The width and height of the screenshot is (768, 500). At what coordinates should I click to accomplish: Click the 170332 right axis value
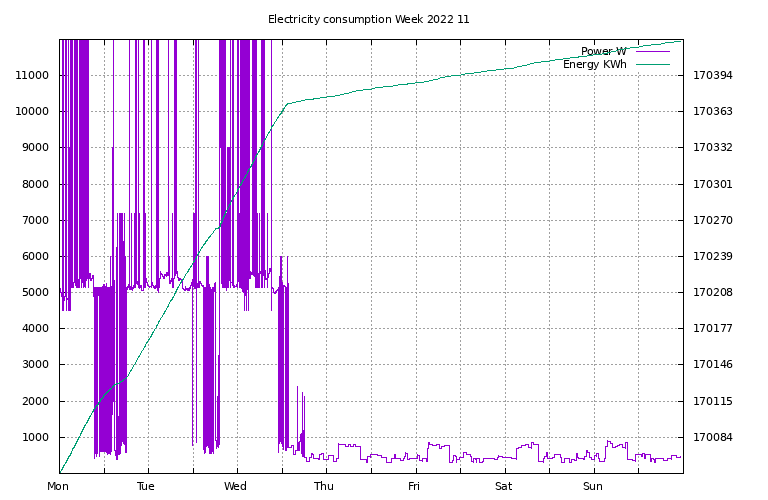pos(713,147)
